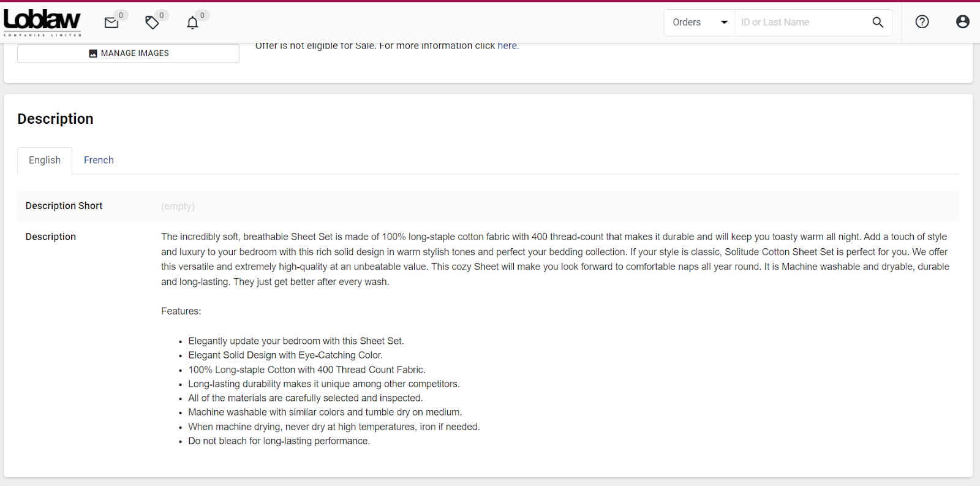980x486 pixels.
Task: Follow the 'here' link for more information
Action: pos(507,45)
